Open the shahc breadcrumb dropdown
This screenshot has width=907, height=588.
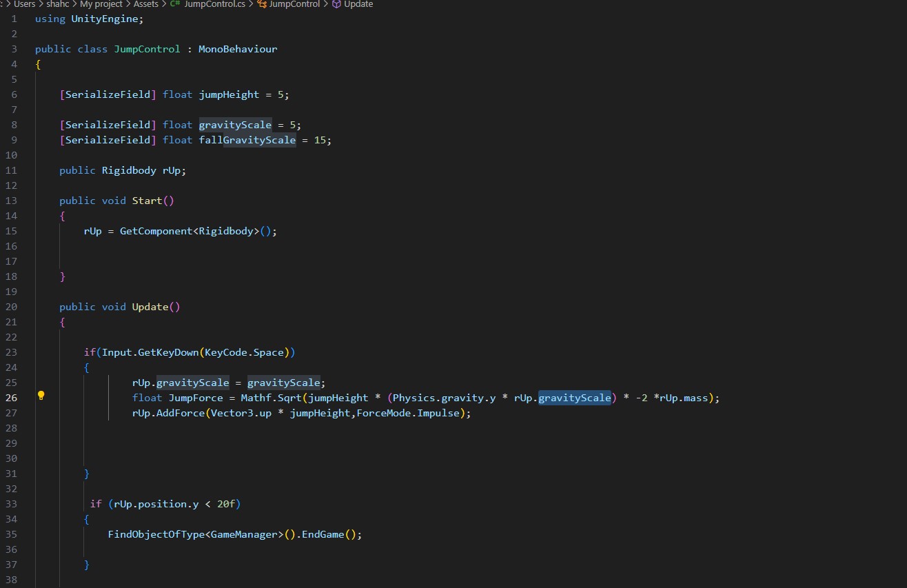coord(57,4)
